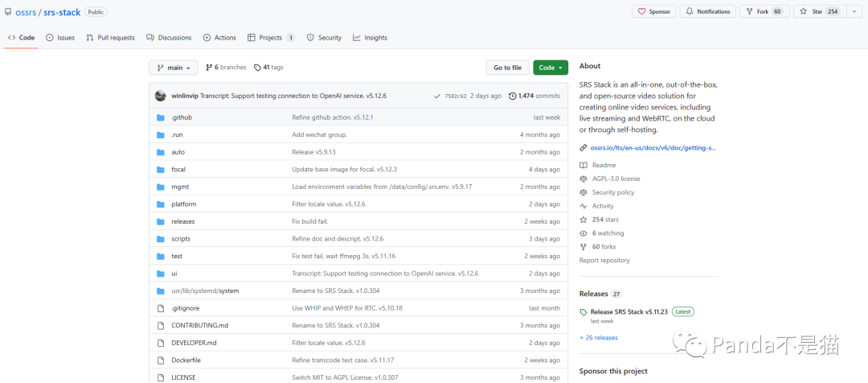Viewport: 868px width, 383px height.
Task: Open the CONTRIBUTING.md file
Action: click(199, 325)
